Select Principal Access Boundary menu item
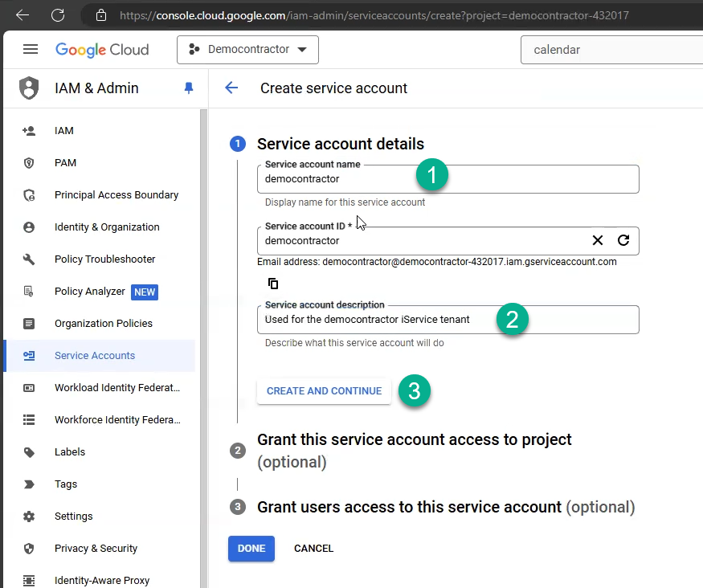The width and height of the screenshot is (703, 588). click(116, 195)
